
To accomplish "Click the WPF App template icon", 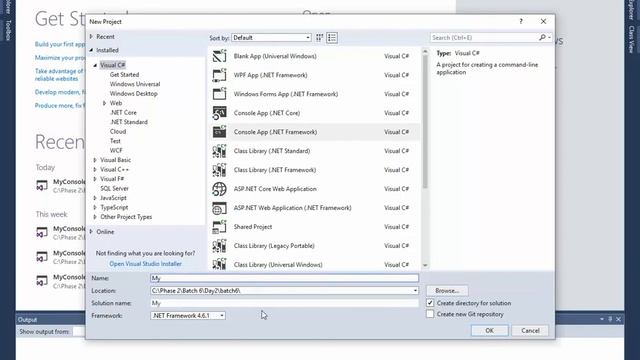I will coord(219,75).
